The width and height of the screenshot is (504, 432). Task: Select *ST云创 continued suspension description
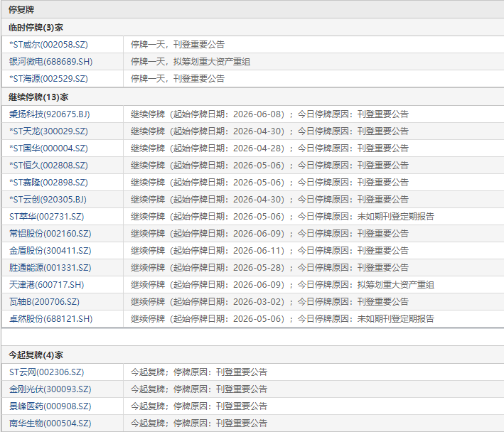(269, 200)
